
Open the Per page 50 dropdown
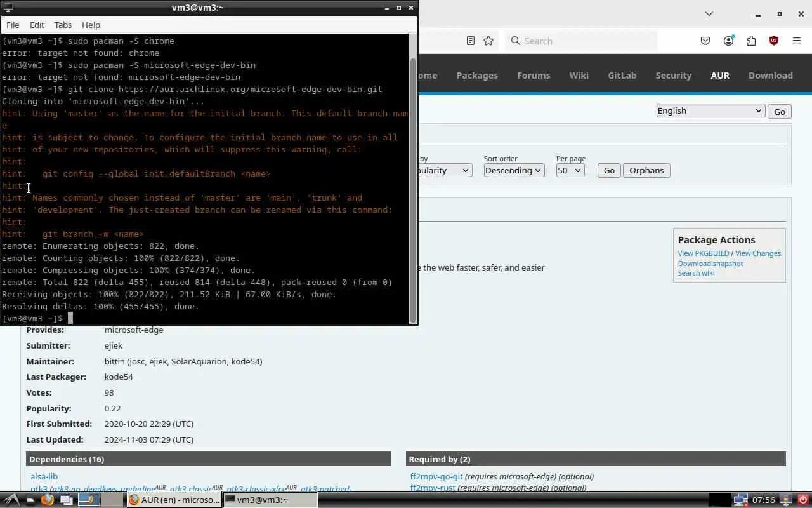coord(570,170)
